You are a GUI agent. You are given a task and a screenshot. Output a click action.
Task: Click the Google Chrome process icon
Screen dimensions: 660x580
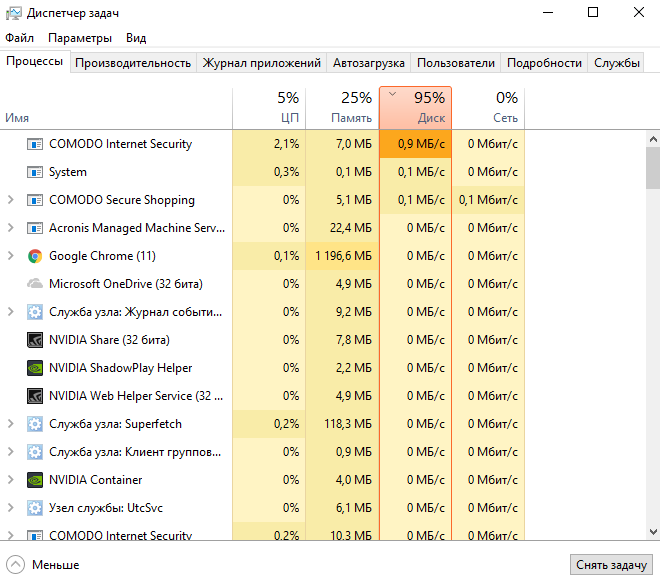(35, 256)
